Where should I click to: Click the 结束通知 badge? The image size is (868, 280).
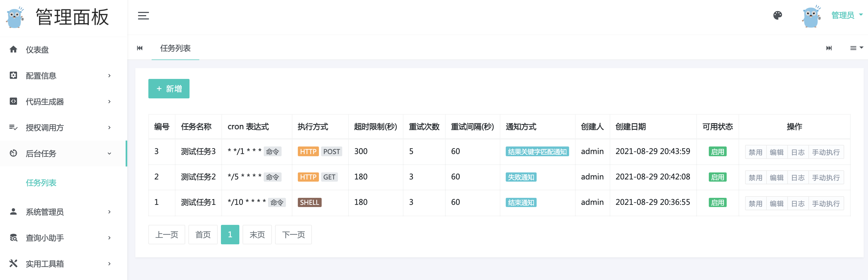point(521,202)
